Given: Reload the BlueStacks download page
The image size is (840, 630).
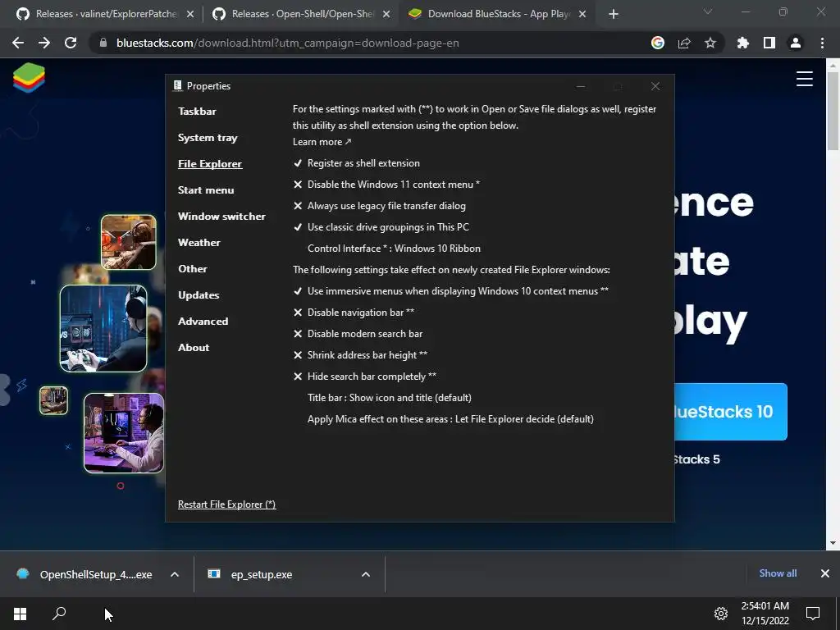Looking at the screenshot, I should point(71,43).
